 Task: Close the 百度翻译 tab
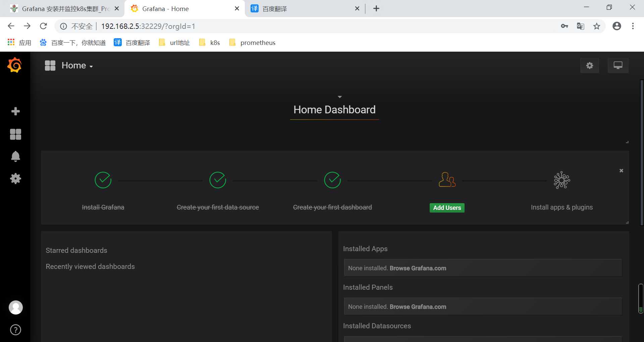[357, 8]
